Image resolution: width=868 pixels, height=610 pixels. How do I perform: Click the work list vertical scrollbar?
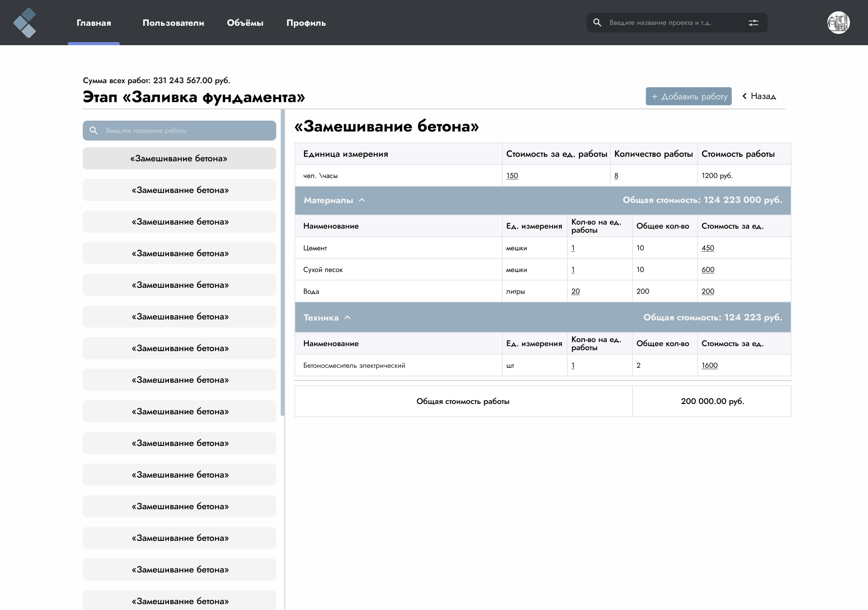pos(283,262)
